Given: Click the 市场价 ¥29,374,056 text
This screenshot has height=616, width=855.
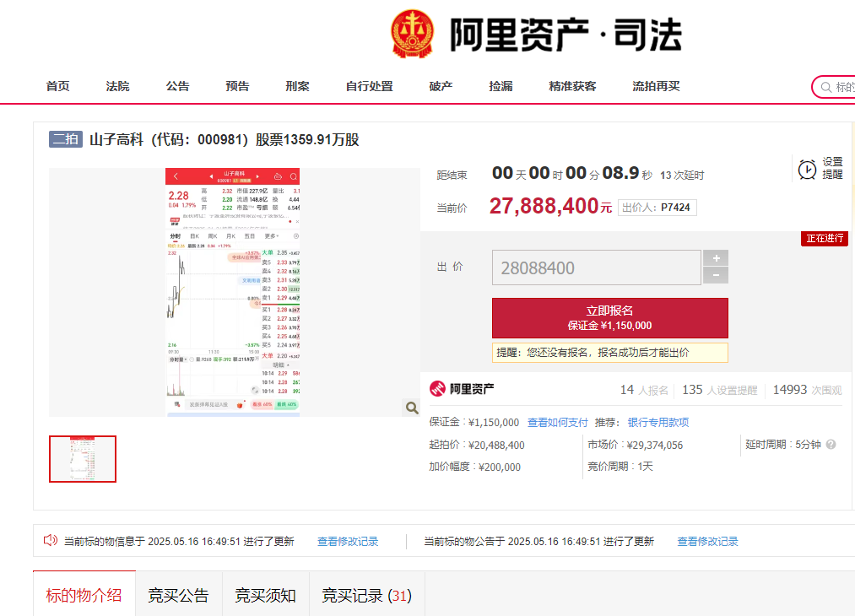Looking at the screenshot, I should (x=635, y=445).
